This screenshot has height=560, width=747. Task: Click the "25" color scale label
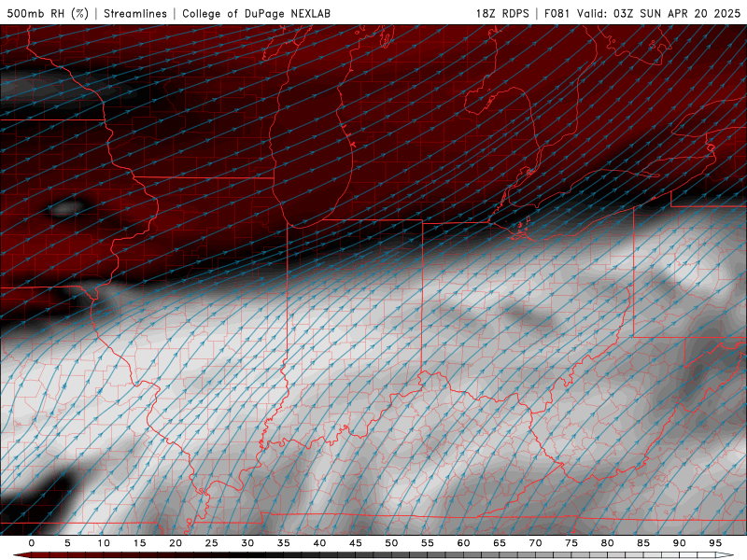coord(212,543)
